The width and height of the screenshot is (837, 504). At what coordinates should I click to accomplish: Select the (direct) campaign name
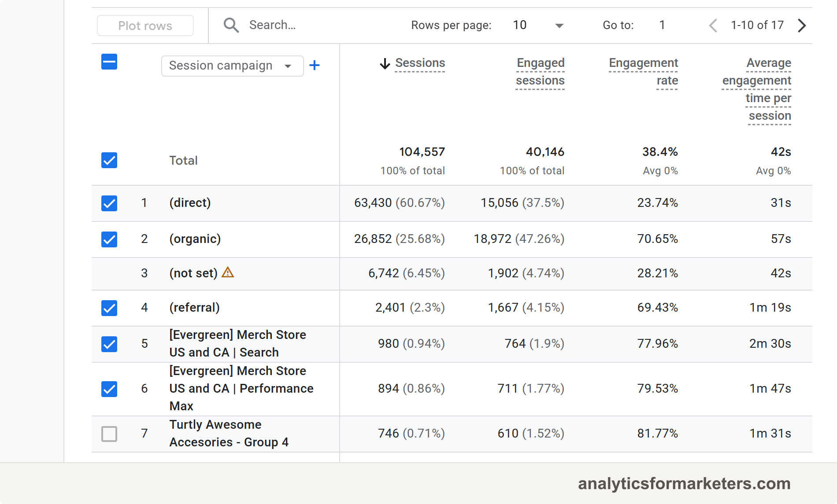coord(190,203)
